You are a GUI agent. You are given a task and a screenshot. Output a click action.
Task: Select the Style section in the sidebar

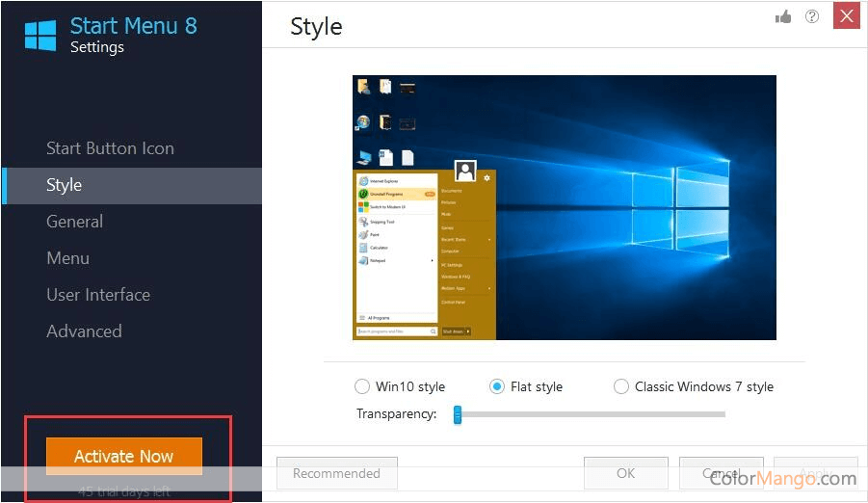click(x=64, y=185)
